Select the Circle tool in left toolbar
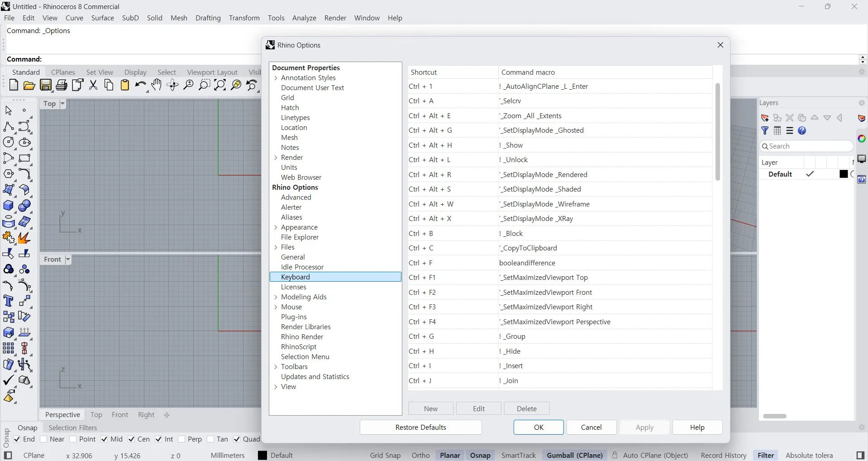The width and height of the screenshot is (868, 461). [9, 142]
